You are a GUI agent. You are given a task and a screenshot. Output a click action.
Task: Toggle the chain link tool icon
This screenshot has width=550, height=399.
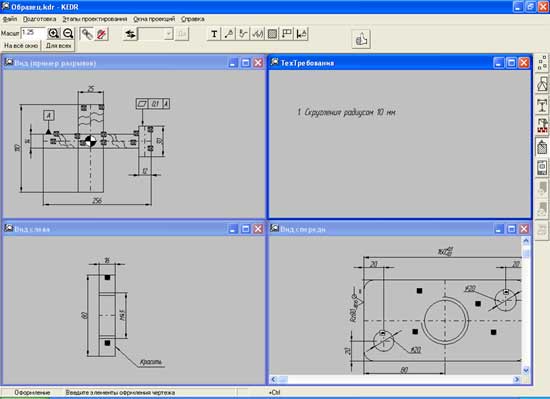click(87, 34)
